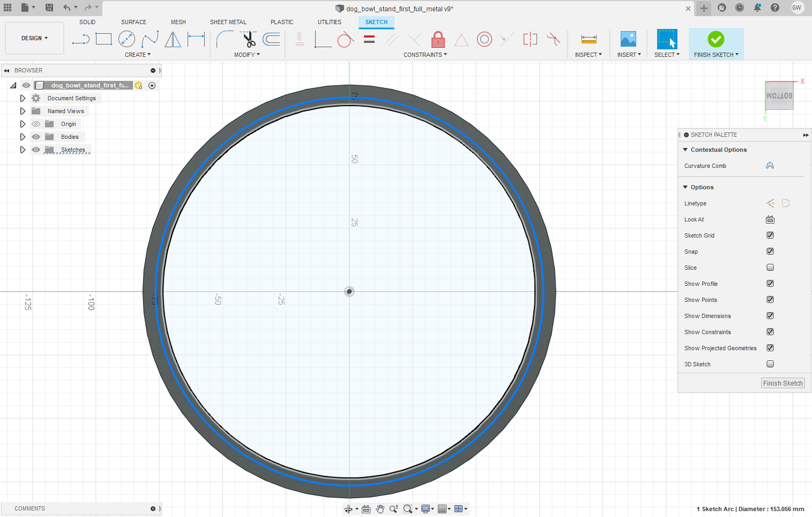Open the DESIGN workspace dropdown

point(35,38)
